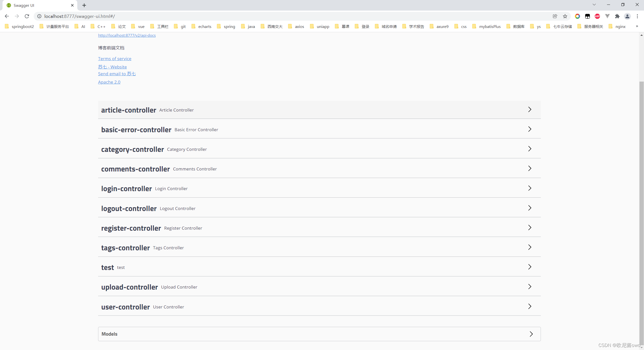The width and height of the screenshot is (644, 350).
Task: Open the browser extensions puzzle icon
Action: [x=618, y=16]
